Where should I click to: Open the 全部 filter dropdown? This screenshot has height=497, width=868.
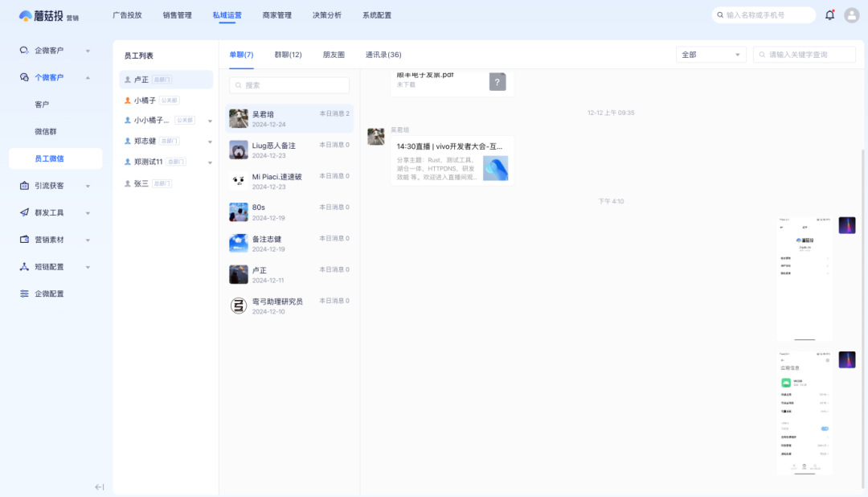(710, 54)
